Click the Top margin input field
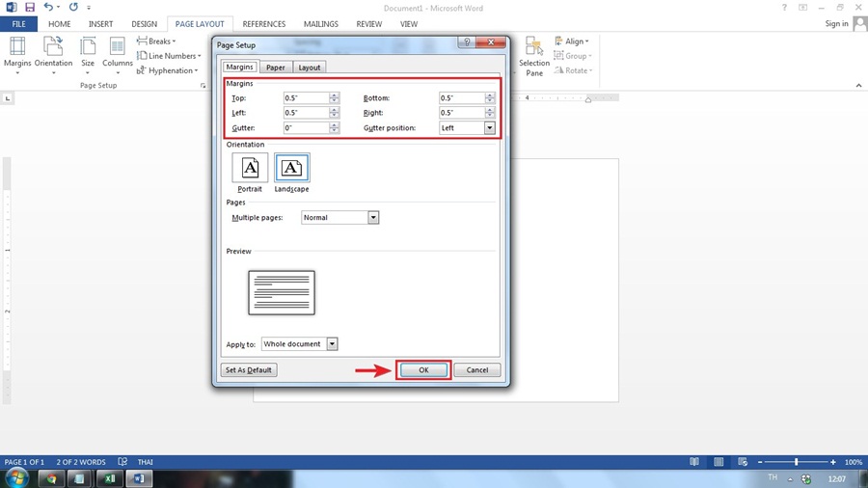Screen dimensions: 868x488 pos(306,98)
